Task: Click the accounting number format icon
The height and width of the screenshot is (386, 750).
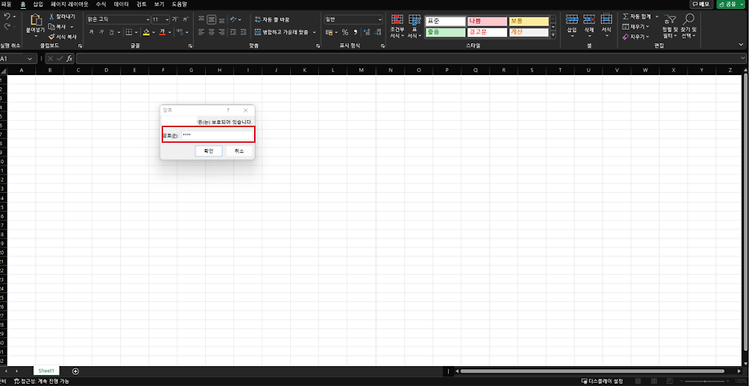Action: (329, 32)
